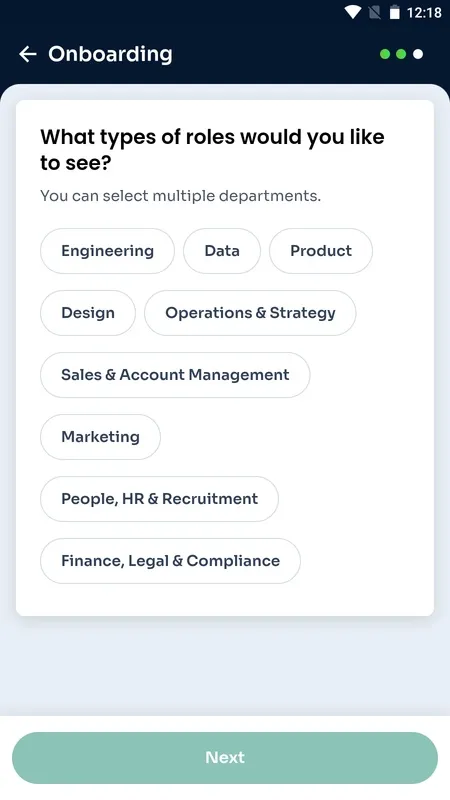Toggle the Data roles chip
This screenshot has width=450, height=800.
click(x=222, y=251)
